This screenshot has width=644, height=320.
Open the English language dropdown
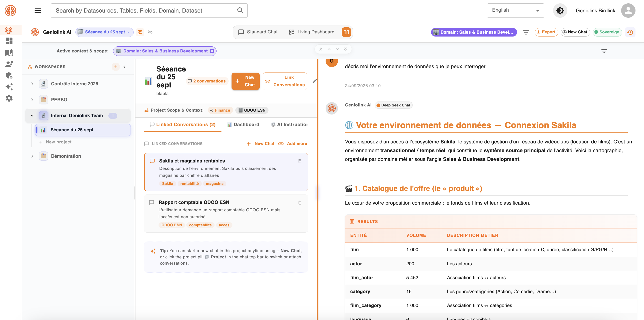tap(515, 11)
